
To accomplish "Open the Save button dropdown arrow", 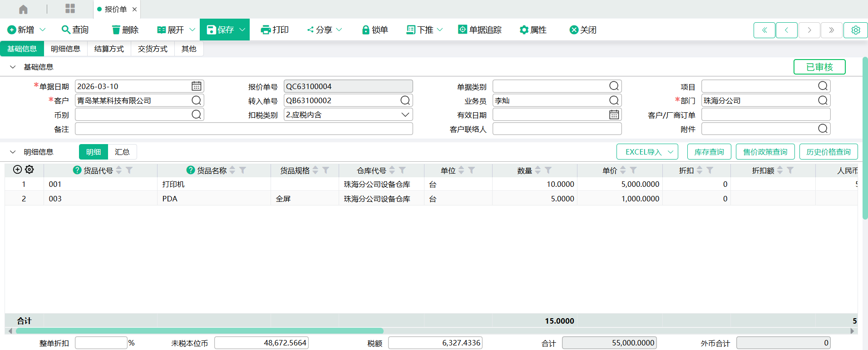I will click(x=242, y=30).
